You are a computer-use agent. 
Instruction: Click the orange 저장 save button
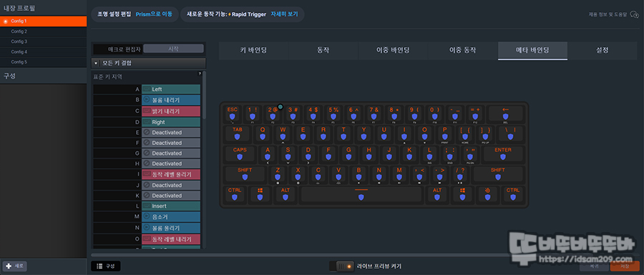tap(625, 266)
